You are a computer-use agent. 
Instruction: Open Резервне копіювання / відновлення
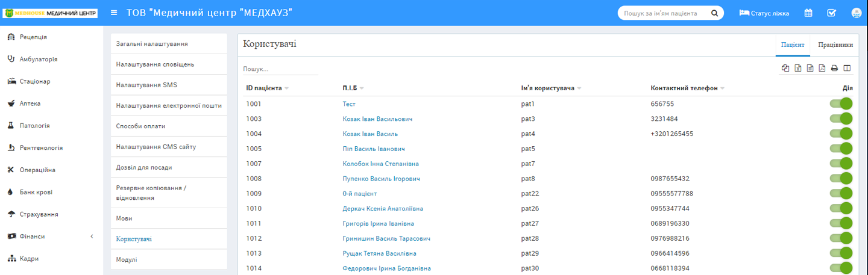(x=169, y=193)
